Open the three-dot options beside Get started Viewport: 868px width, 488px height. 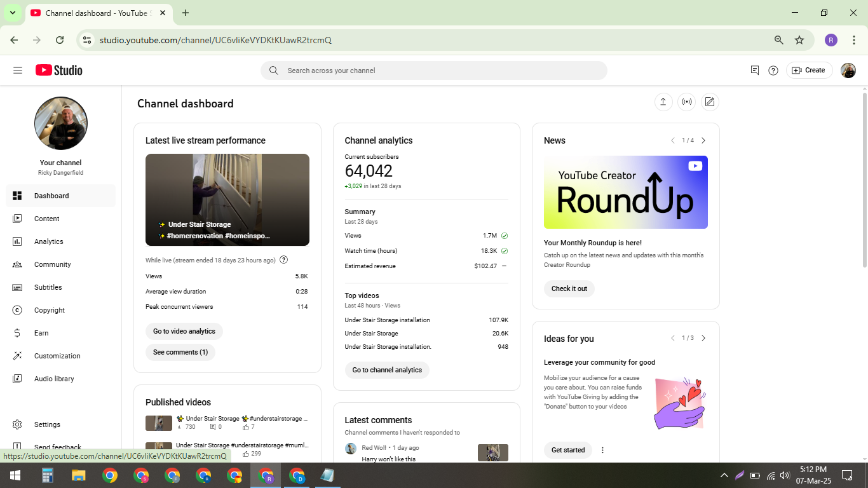pos(602,450)
